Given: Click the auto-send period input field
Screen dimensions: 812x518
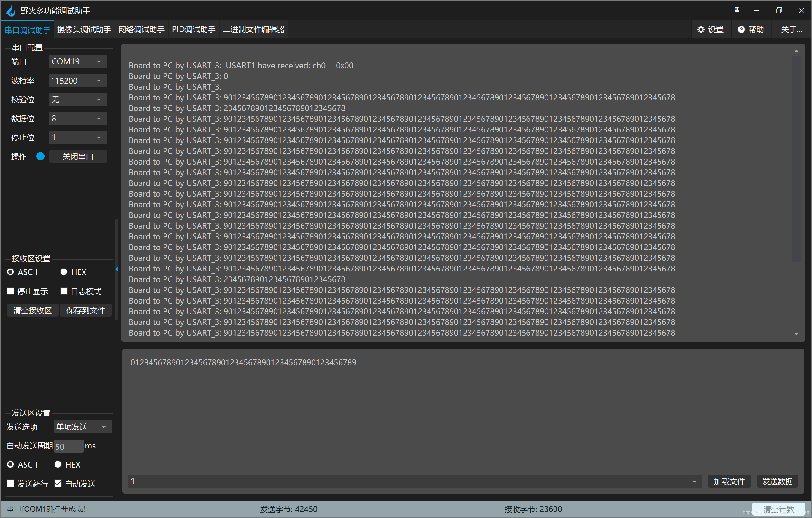Looking at the screenshot, I should click(69, 446).
